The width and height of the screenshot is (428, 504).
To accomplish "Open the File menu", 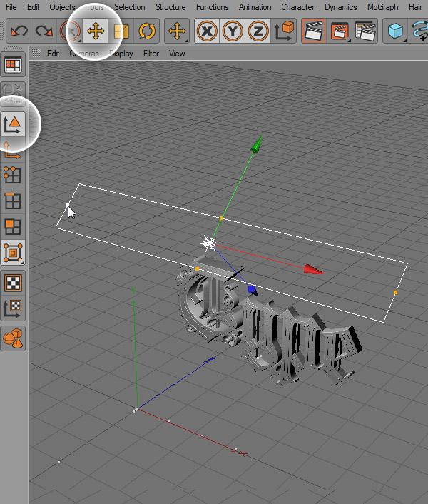I will tap(11, 7).
